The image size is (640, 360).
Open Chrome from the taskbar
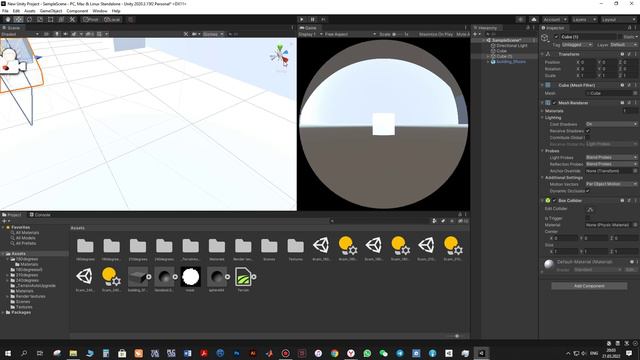pyautogui.click(x=335, y=353)
